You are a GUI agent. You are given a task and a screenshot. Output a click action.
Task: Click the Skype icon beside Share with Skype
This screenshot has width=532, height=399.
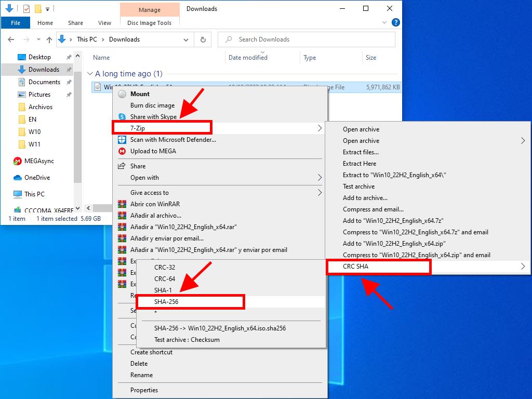click(122, 117)
